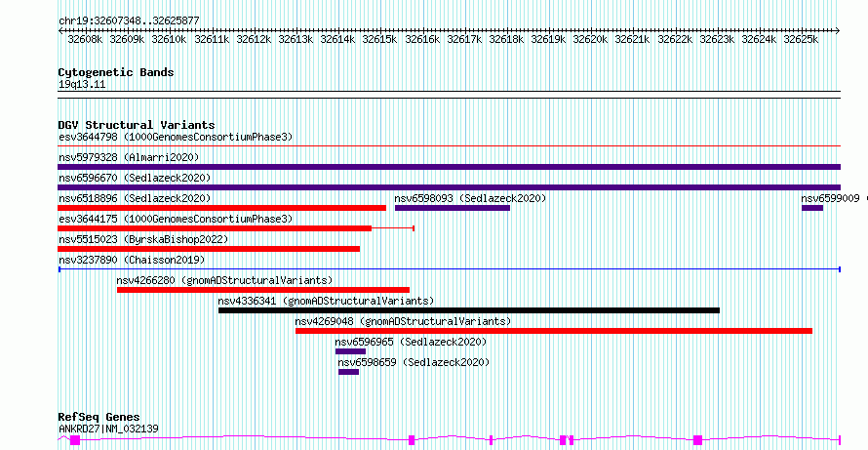
Task: Select the small purple nsv6596965 bar
Action: click(x=350, y=351)
